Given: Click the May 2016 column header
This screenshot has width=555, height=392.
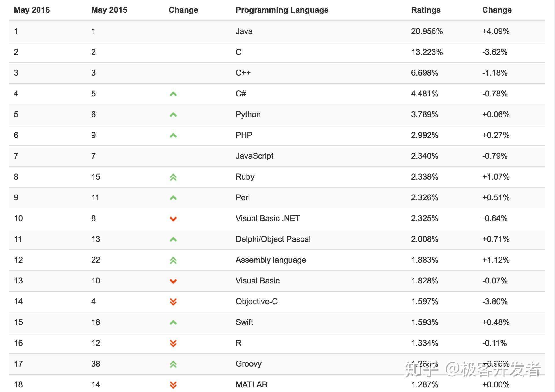Looking at the screenshot, I should pos(32,10).
